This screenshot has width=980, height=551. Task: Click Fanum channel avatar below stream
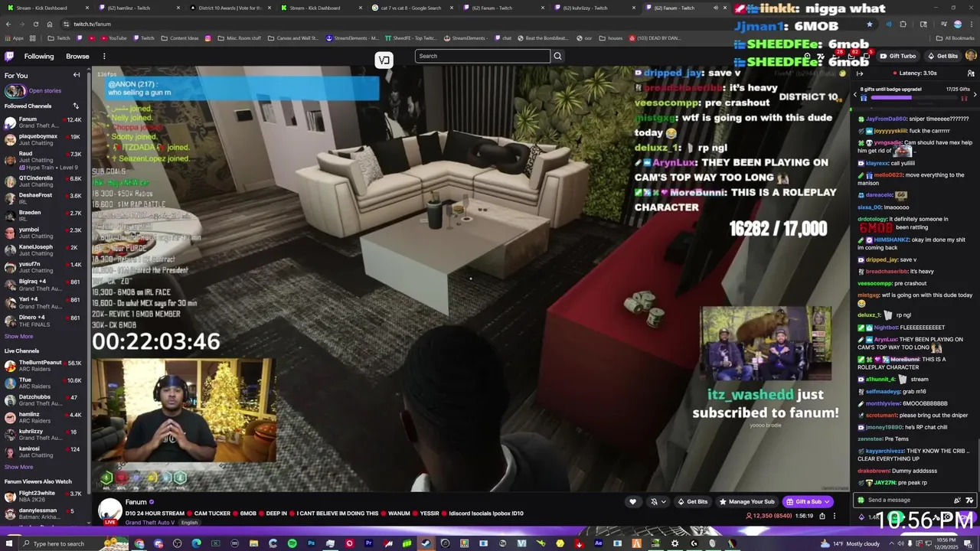pos(110,510)
